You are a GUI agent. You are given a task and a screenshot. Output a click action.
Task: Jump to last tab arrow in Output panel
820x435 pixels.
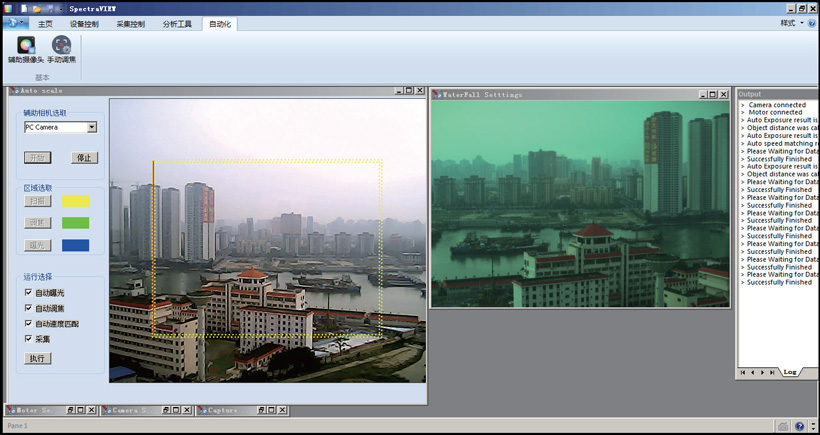click(x=772, y=372)
